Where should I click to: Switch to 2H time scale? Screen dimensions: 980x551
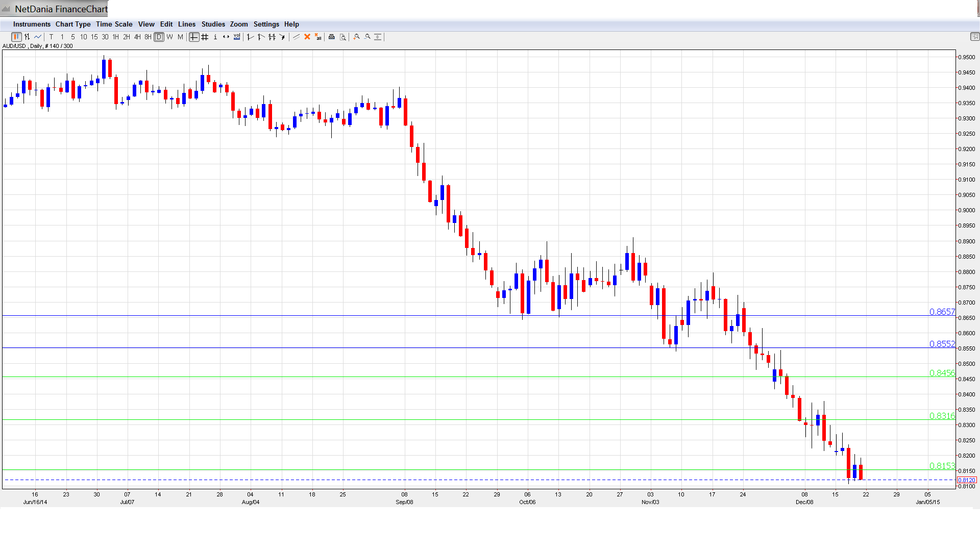tap(127, 37)
